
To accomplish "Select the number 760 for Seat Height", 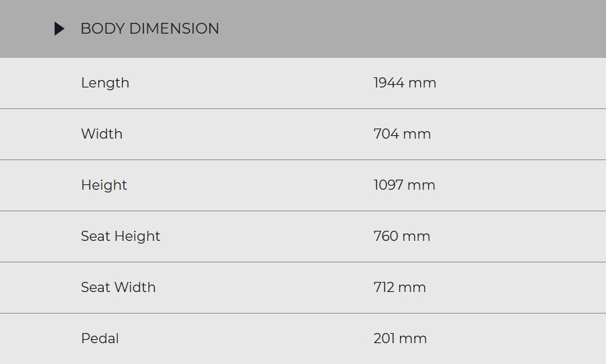I will pyautogui.click(x=386, y=236).
